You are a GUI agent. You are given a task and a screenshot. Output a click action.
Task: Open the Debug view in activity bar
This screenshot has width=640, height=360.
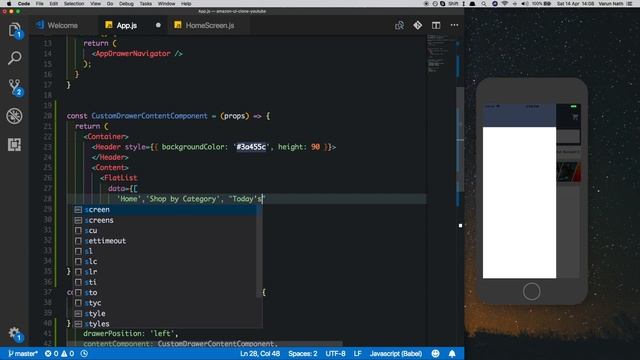tap(15, 116)
